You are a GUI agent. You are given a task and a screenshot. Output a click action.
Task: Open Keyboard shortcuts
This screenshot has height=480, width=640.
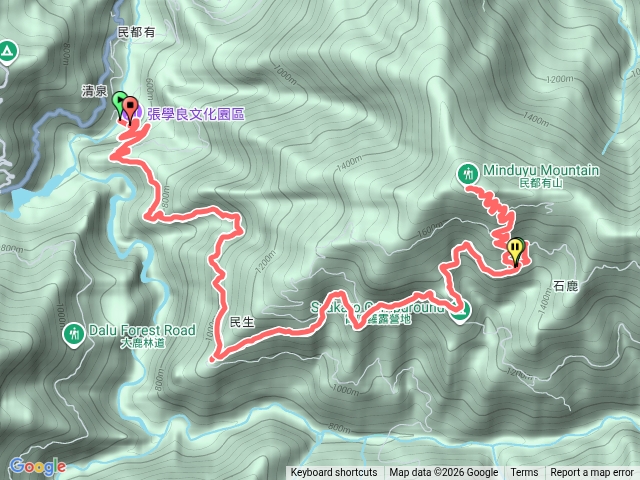coord(333,473)
